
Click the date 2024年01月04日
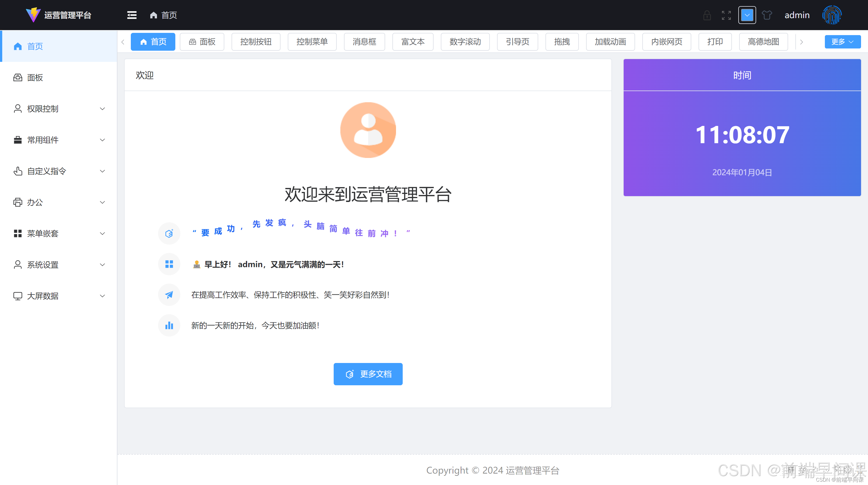pyautogui.click(x=742, y=172)
